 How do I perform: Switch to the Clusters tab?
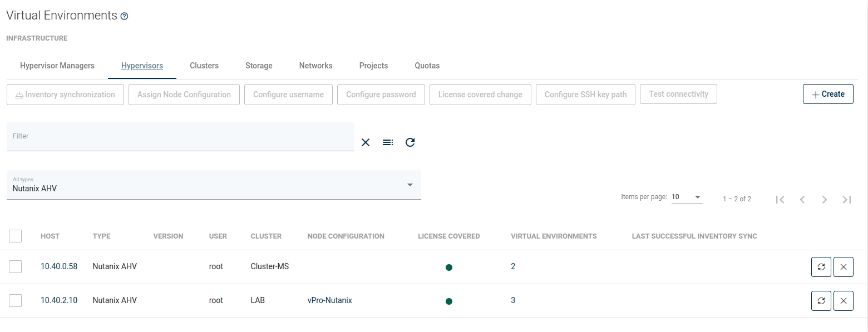[204, 66]
